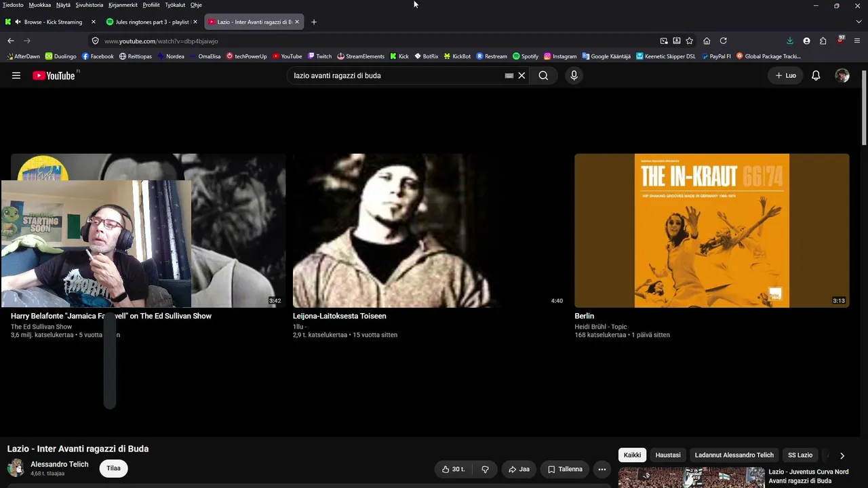Open the Firefox downloads arrow

tap(790, 41)
